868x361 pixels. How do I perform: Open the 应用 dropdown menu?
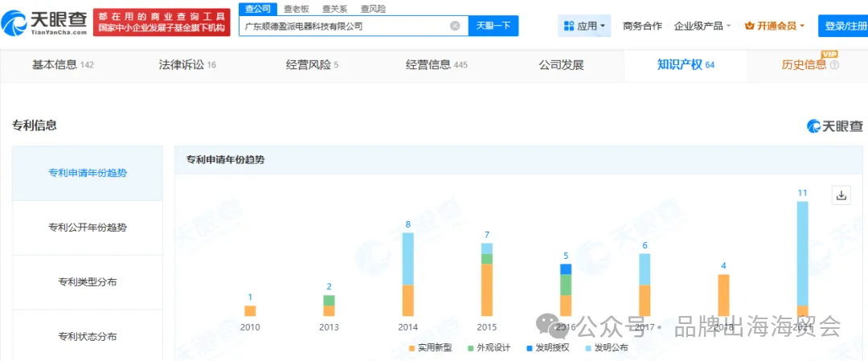click(584, 26)
